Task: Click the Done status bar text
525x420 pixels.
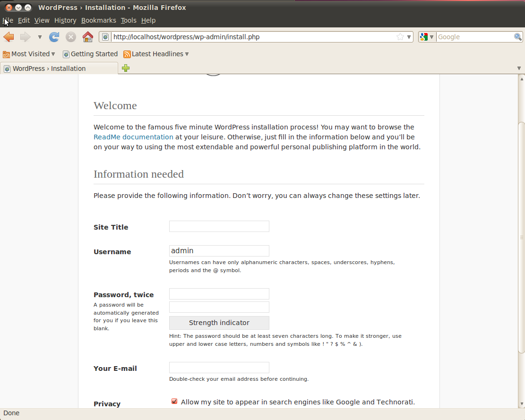Action: [x=11, y=413]
